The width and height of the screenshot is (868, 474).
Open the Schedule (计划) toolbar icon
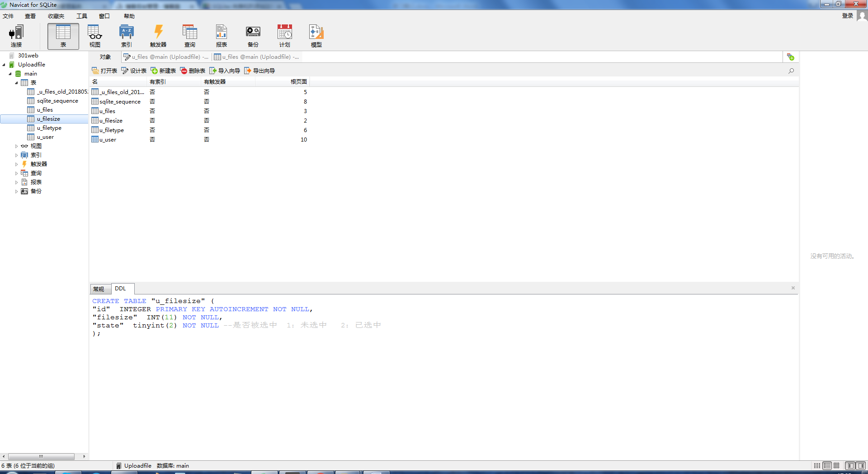[x=285, y=36]
